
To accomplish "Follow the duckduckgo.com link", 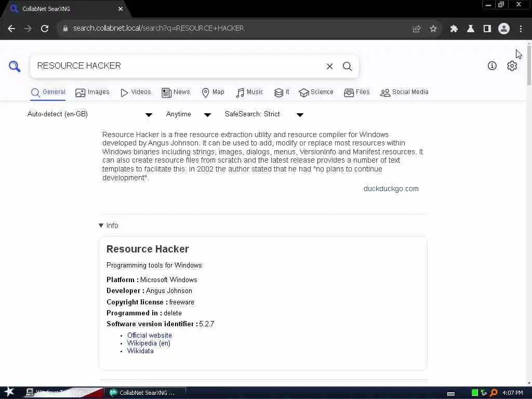I will tap(391, 189).
